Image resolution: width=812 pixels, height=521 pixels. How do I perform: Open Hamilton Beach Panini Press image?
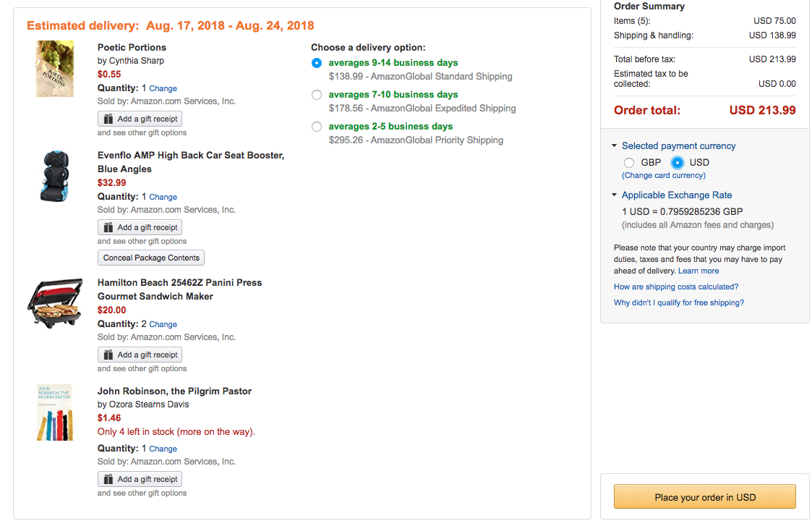coord(55,303)
